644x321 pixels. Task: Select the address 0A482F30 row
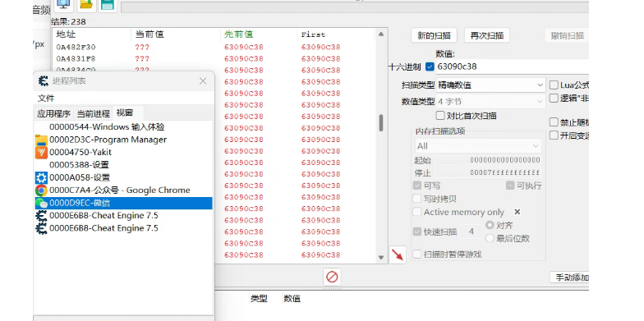214,48
